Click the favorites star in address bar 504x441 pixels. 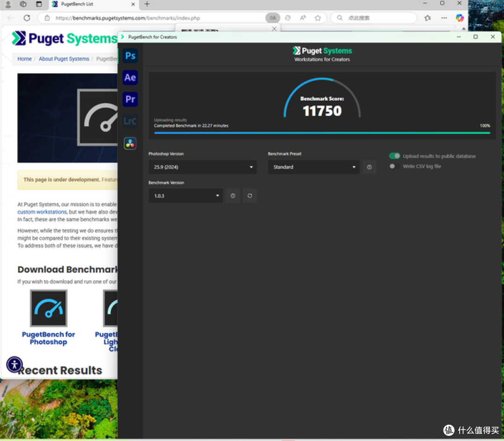point(318,18)
